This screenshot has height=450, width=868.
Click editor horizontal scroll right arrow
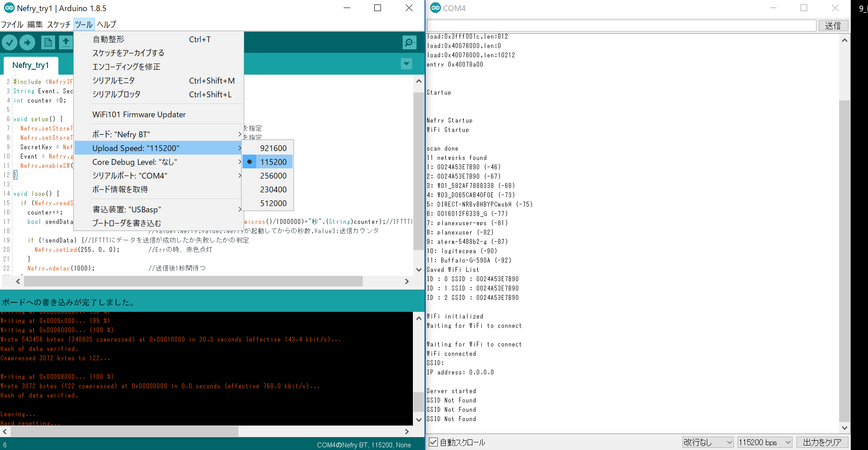pyautogui.click(x=407, y=281)
